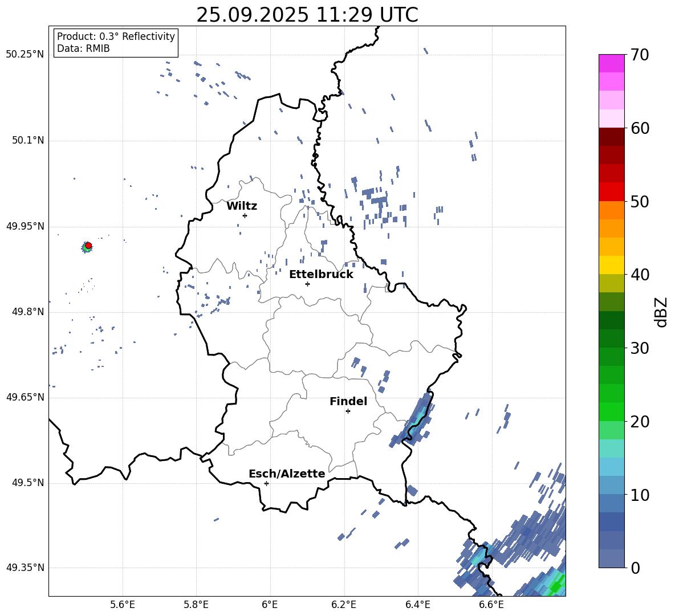Click the 49.65°N latitude label
This screenshot has width=675, height=616.
click(x=25, y=397)
